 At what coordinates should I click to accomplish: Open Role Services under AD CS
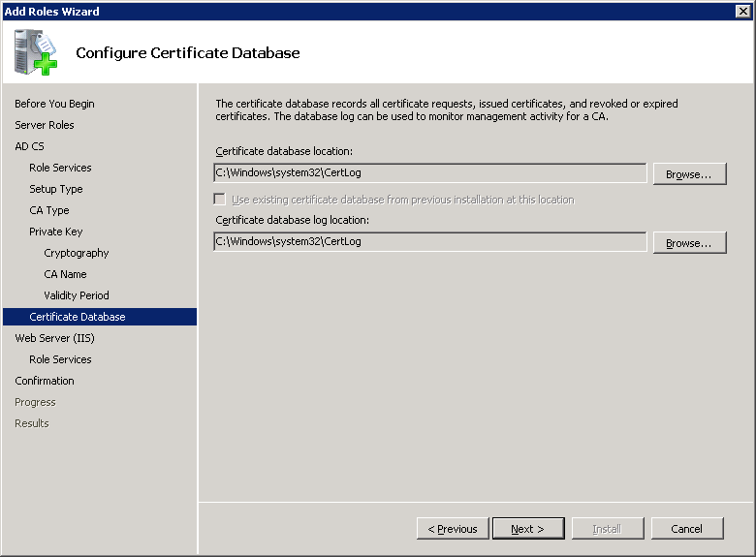click(60, 168)
